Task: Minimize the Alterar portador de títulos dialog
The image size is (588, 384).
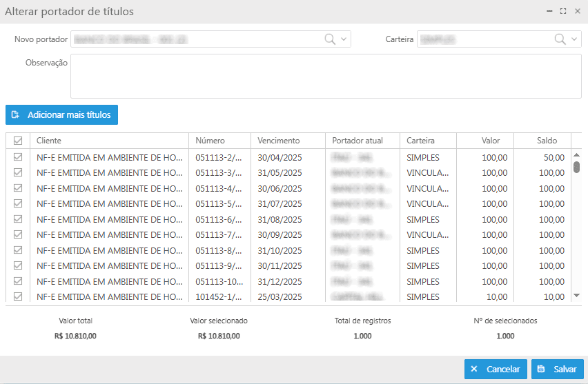Action: pos(549,12)
